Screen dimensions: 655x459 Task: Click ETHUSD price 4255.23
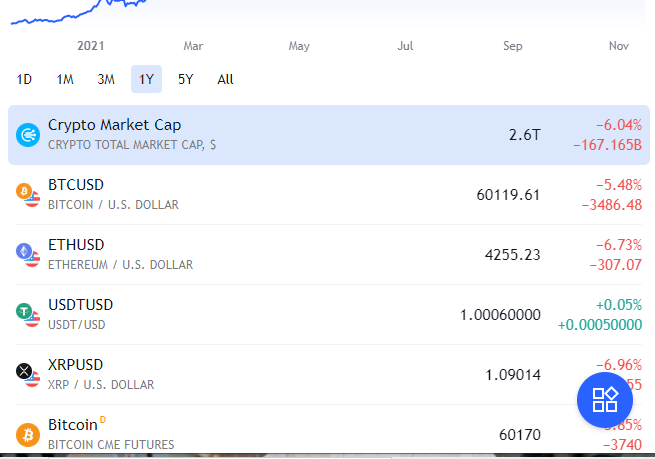point(513,255)
